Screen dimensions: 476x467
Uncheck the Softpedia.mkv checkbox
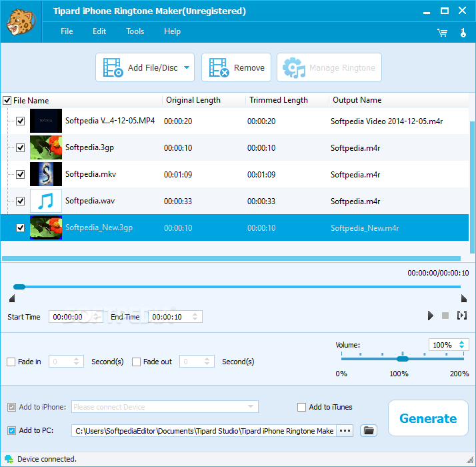[x=21, y=174]
